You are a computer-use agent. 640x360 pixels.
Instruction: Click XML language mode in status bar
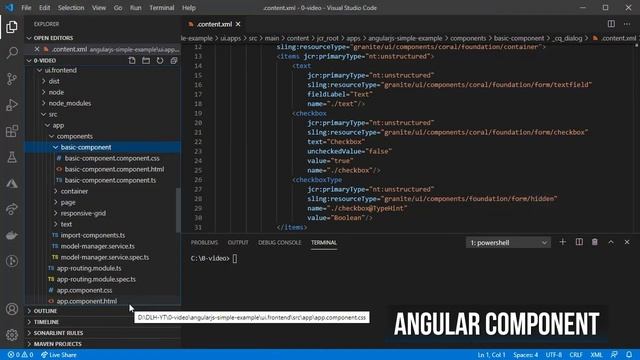pos(596,355)
